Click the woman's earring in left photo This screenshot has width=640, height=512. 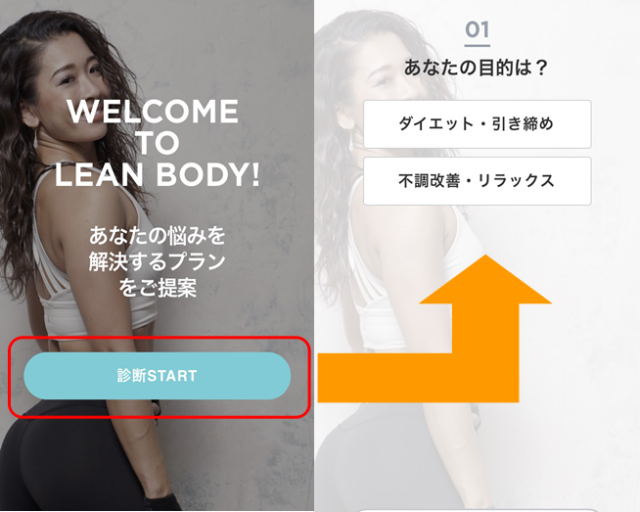(x=36, y=138)
